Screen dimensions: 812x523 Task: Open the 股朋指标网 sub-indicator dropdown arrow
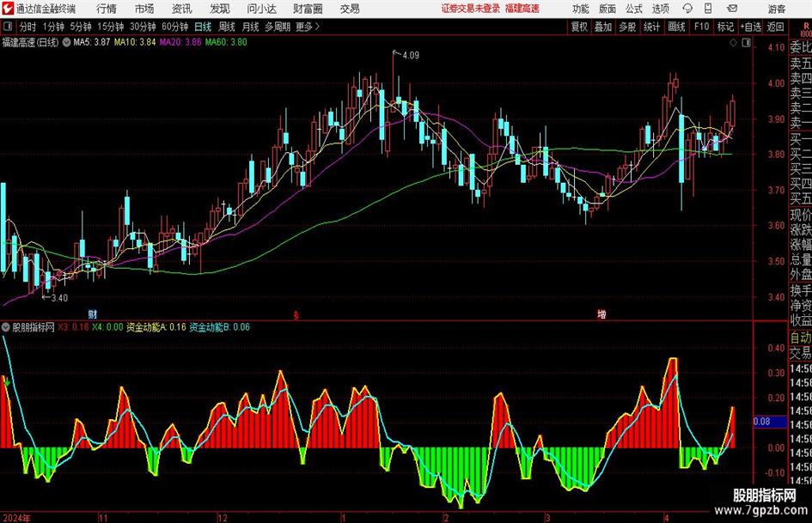(x=7, y=327)
